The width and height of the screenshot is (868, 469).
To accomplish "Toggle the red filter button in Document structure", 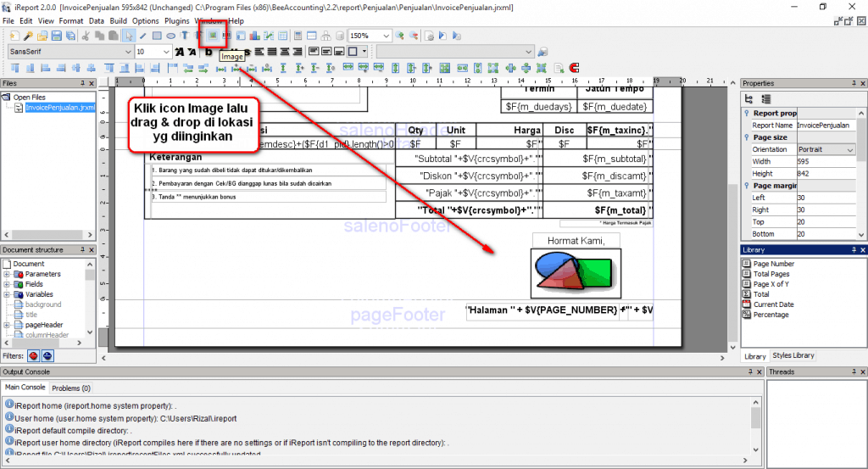I will (x=34, y=355).
